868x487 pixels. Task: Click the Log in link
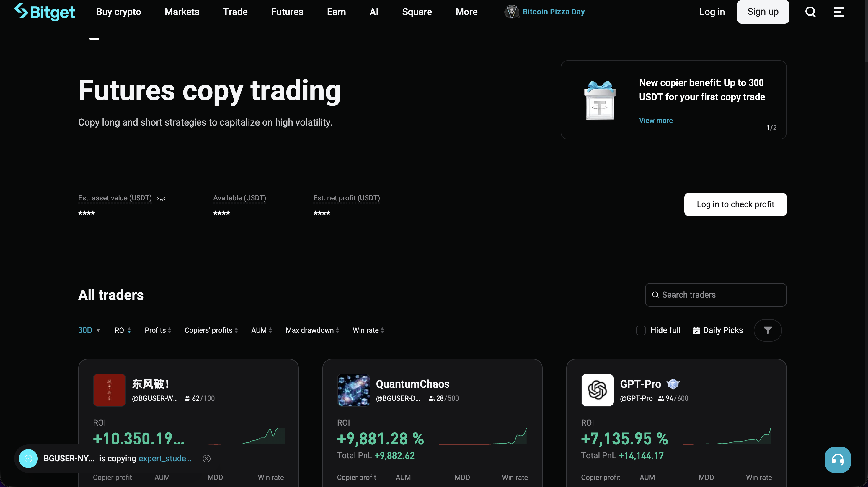(x=712, y=12)
